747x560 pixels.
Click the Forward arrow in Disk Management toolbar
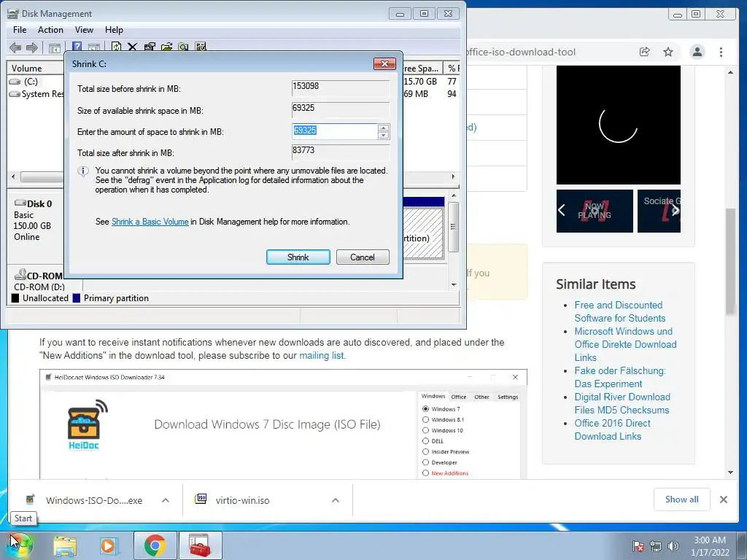coord(32,47)
